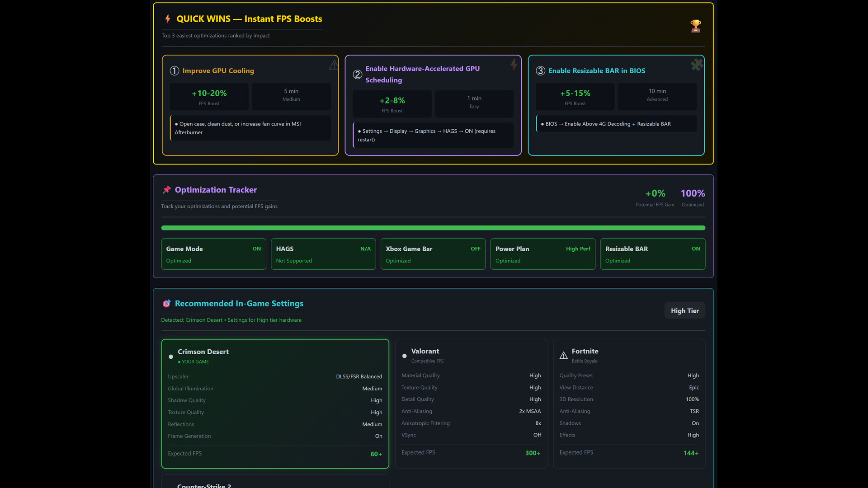
Task: Click the circled number 3 icon
Action: 541,71
